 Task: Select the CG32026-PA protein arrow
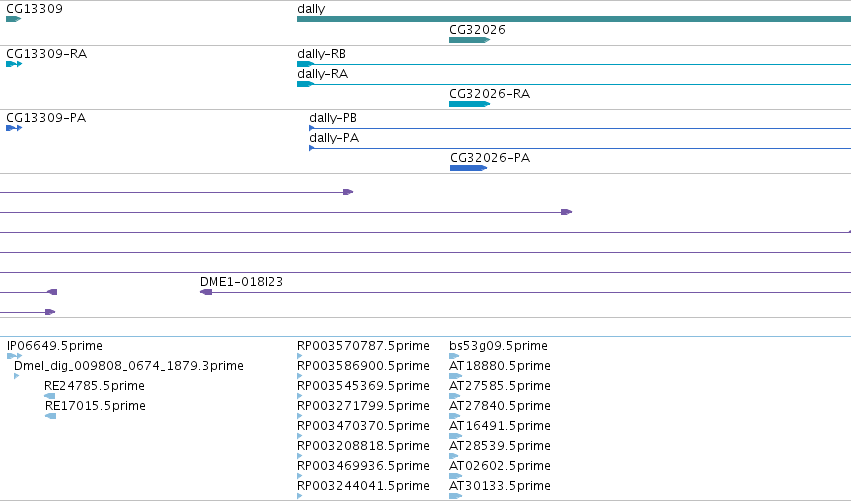click(x=468, y=168)
